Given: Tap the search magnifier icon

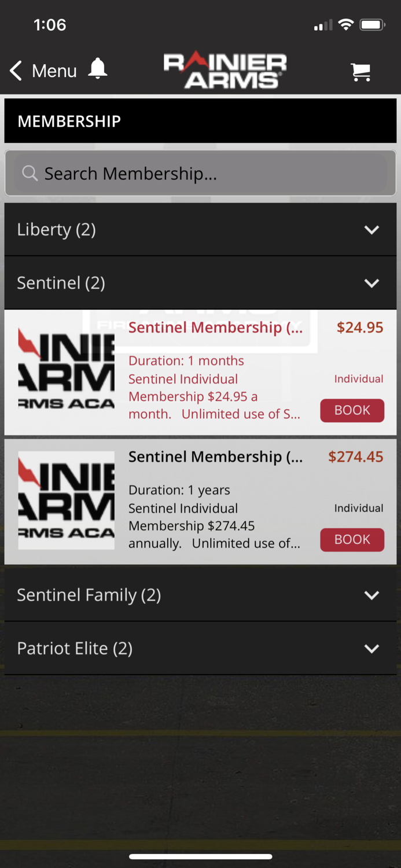Looking at the screenshot, I should point(30,173).
